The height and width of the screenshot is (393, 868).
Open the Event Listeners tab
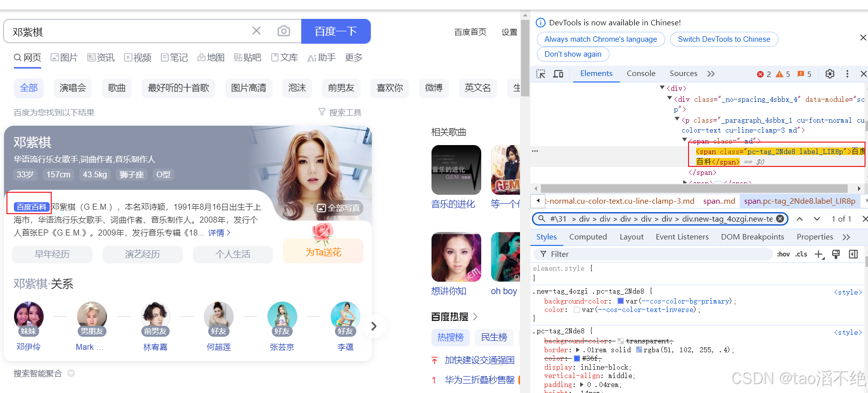pos(682,237)
